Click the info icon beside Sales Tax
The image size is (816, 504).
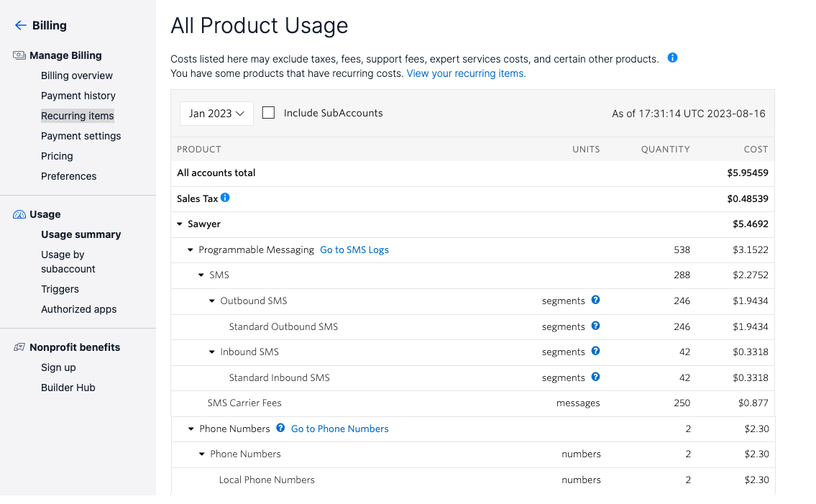tap(225, 198)
